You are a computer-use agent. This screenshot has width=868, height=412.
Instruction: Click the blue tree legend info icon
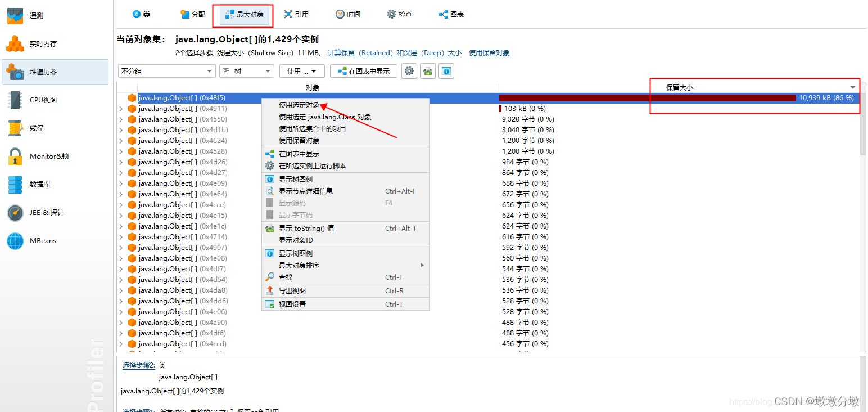446,70
